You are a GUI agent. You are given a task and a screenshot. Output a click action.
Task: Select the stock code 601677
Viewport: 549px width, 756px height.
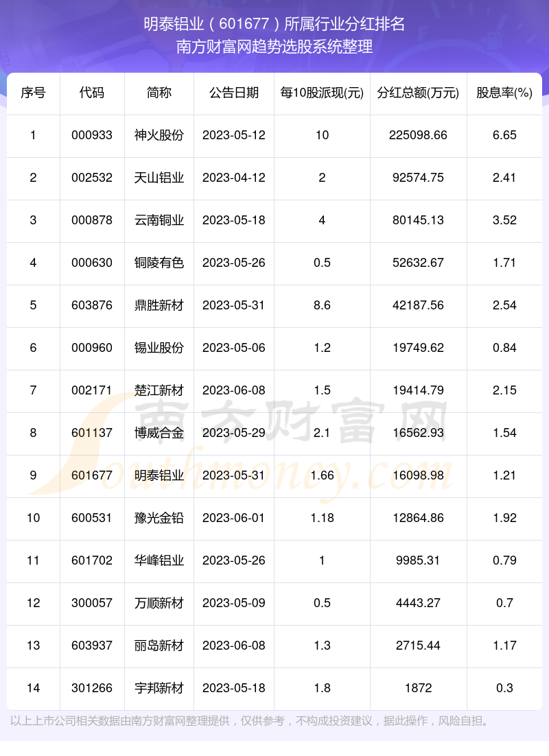[92, 475]
